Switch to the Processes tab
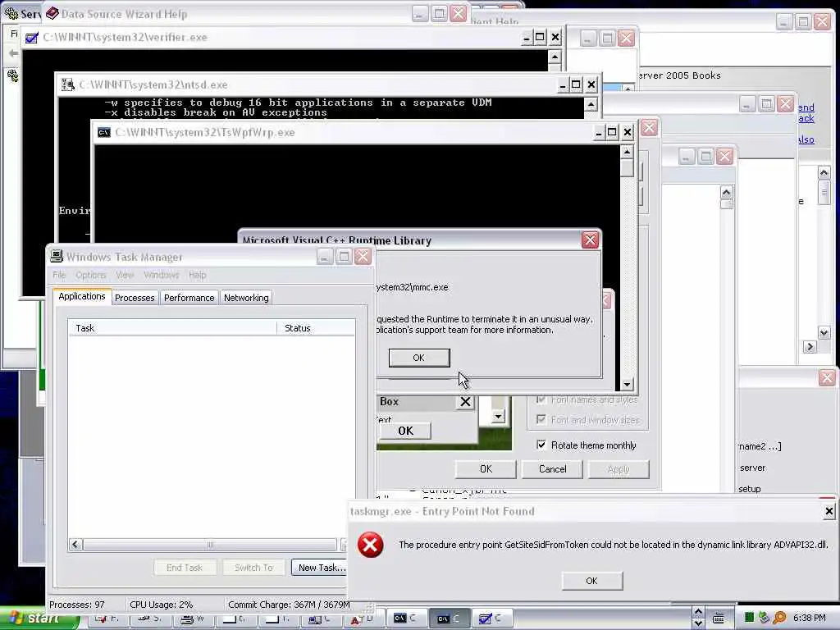Viewport: 840px width, 630px height. tap(135, 297)
